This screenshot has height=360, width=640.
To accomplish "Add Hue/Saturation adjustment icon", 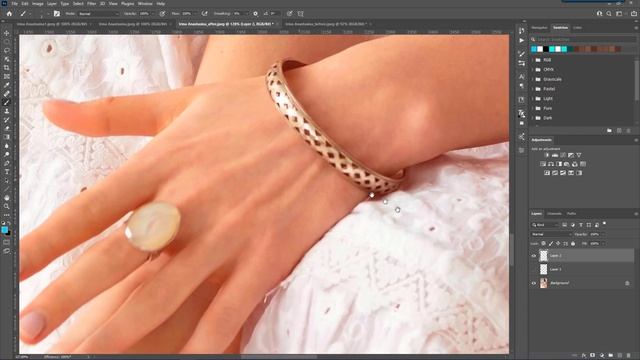I will [543, 164].
